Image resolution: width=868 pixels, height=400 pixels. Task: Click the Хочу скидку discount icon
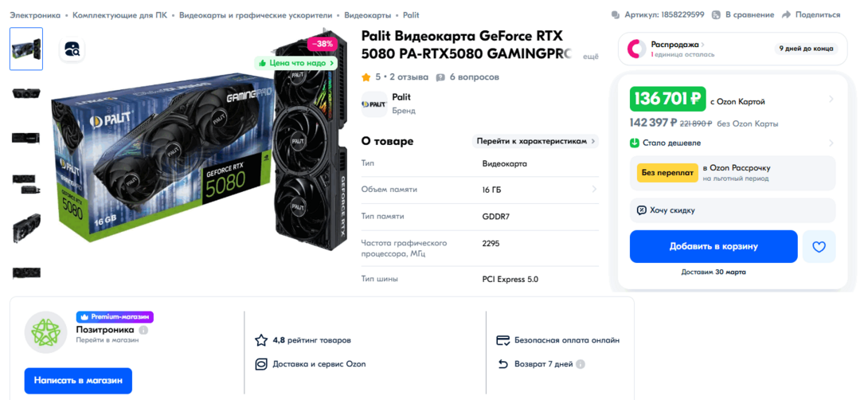(x=642, y=210)
